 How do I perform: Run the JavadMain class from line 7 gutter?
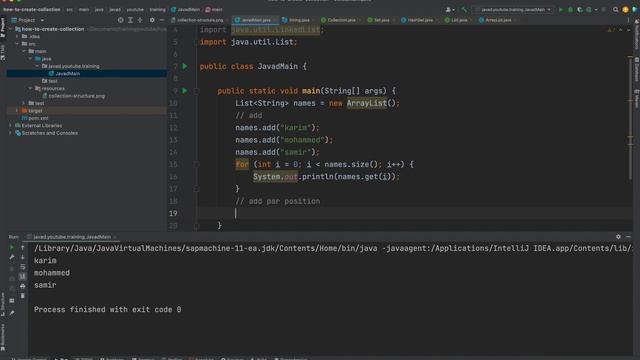click(185, 66)
